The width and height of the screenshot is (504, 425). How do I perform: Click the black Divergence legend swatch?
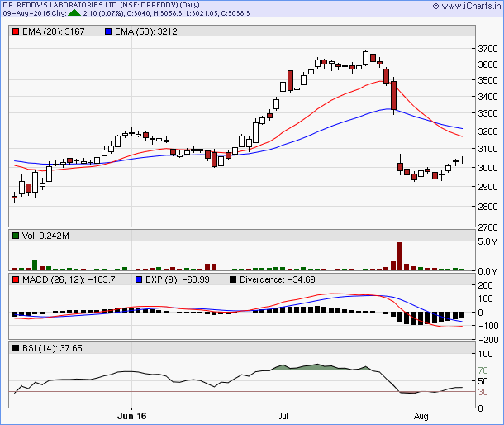pos(233,279)
